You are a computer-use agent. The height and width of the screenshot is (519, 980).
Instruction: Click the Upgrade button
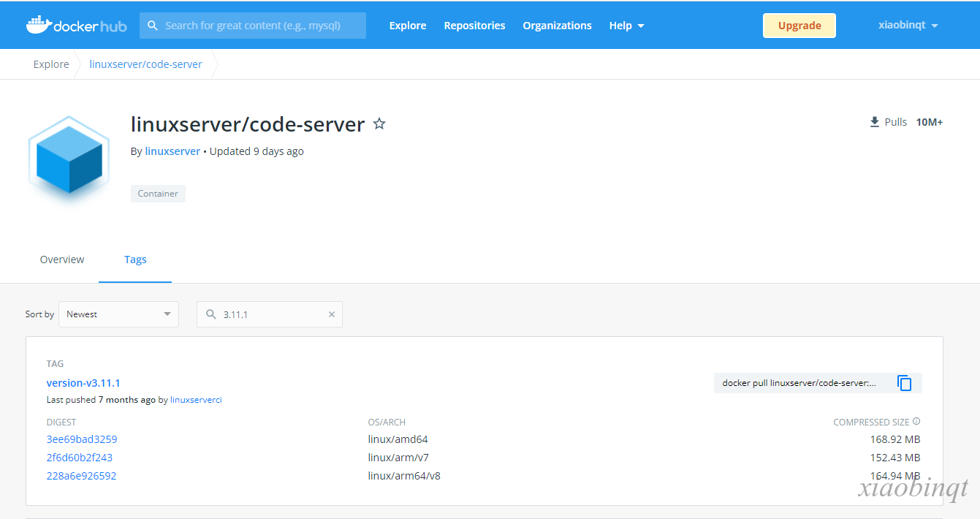pos(799,26)
